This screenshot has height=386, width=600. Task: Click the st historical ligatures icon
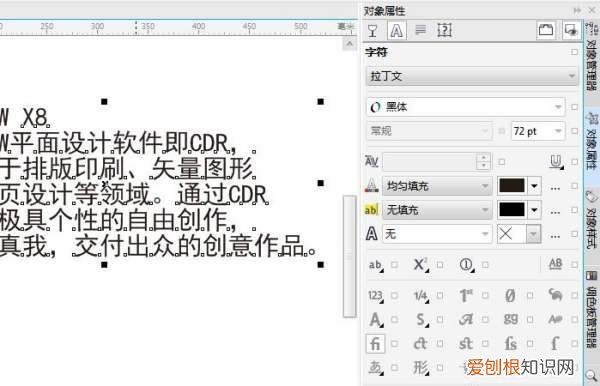point(466,344)
